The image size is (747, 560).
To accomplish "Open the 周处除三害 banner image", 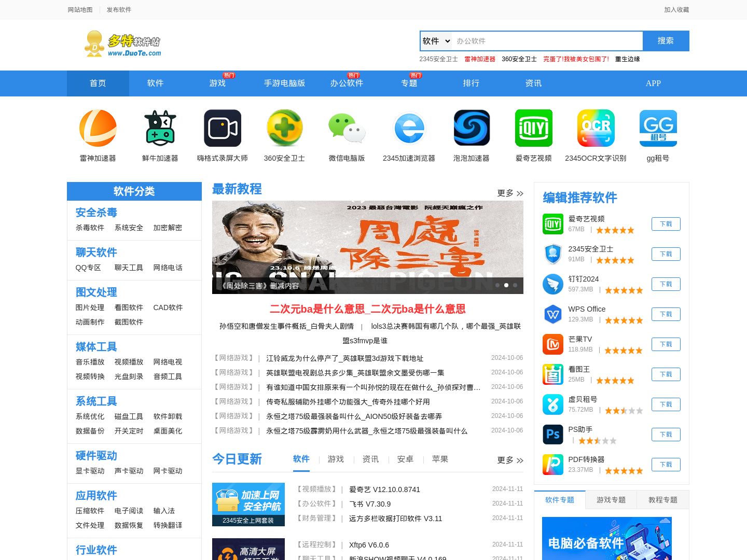I will (x=367, y=247).
